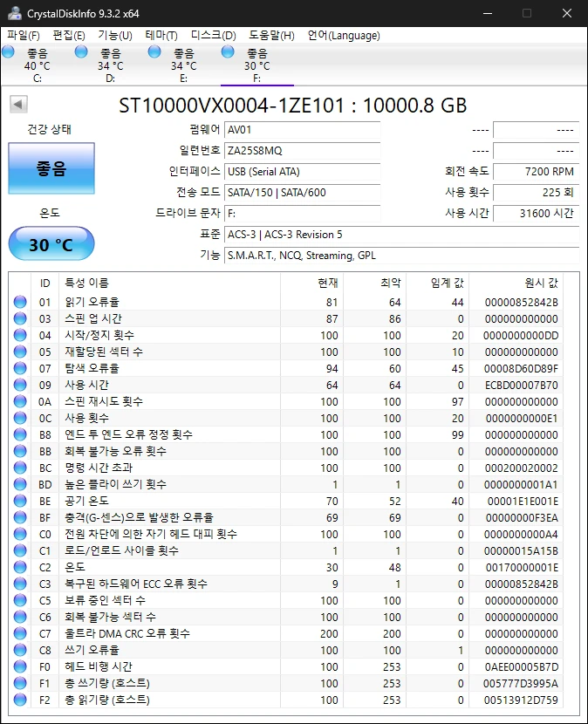Viewport: 588px width, 724px height.
Task: Click the transfer mode field SATA/150 | SATA/600
Action: 302,193
